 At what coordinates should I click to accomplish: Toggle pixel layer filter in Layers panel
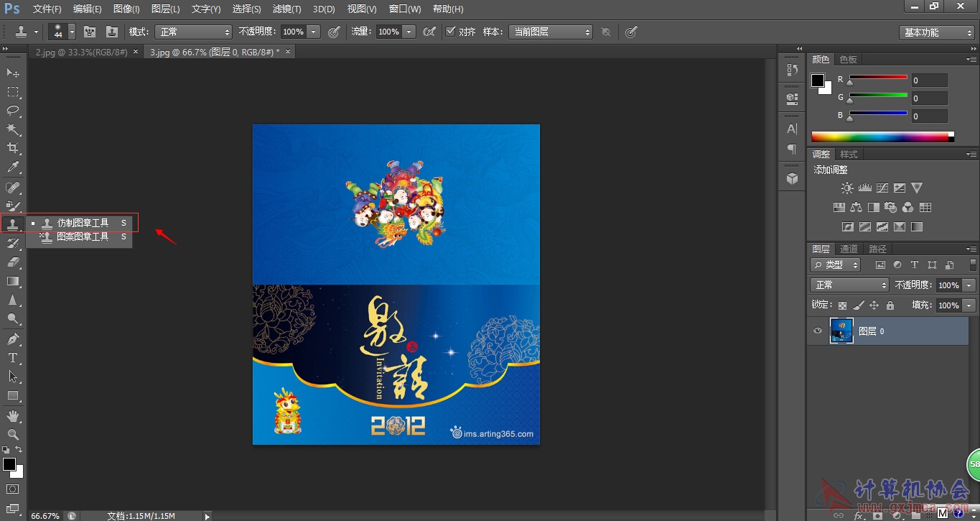[880, 265]
